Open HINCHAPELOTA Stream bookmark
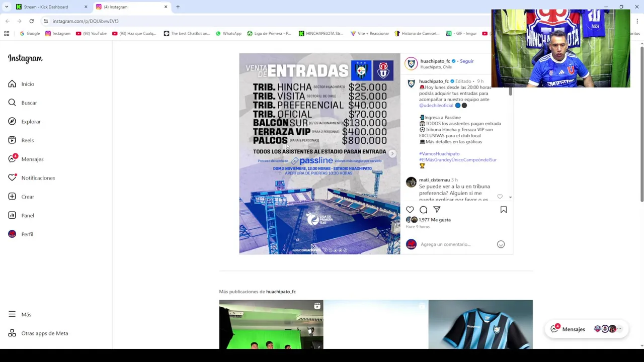The width and height of the screenshot is (644, 362). (321, 34)
